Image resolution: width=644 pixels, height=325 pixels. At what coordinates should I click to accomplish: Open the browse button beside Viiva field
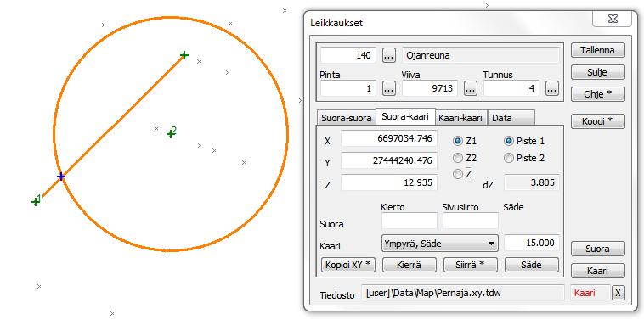point(471,88)
